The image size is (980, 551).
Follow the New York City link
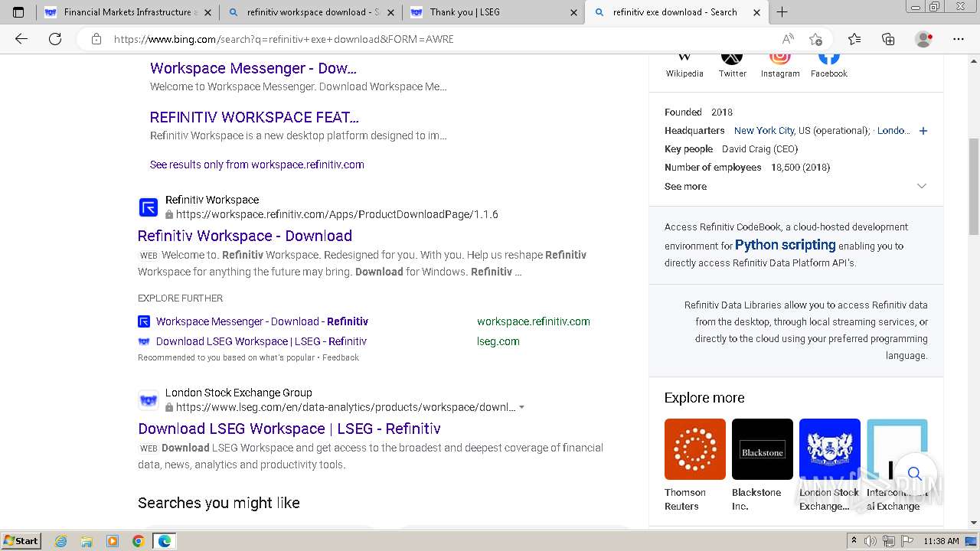tap(764, 131)
